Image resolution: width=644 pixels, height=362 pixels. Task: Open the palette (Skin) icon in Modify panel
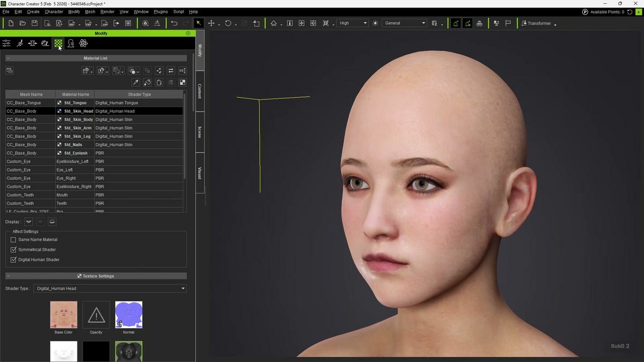pyautogui.click(x=45, y=43)
